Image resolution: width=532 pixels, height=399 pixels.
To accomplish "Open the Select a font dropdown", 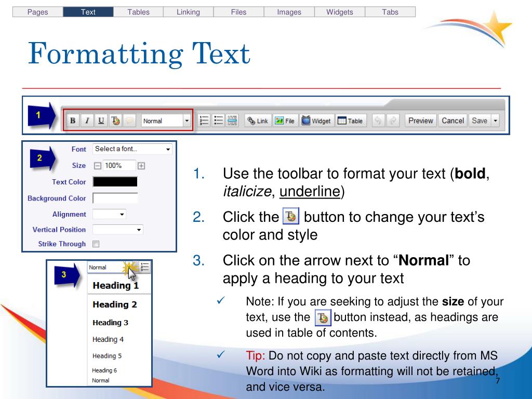I will [x=132, y=149].
